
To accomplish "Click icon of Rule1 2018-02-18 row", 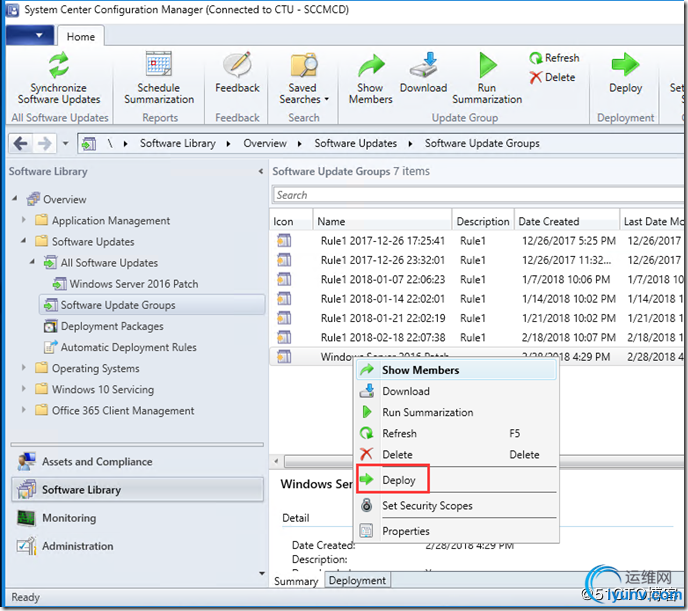I will [x=284, y=337].
